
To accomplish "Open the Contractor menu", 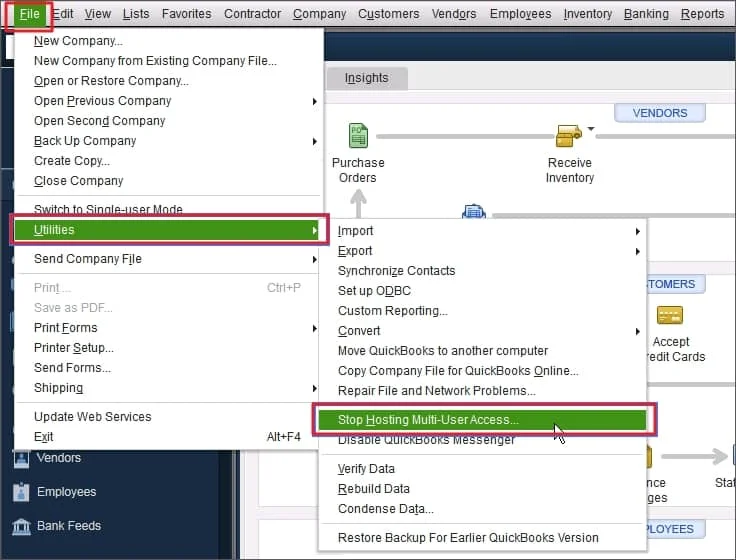I will click(253, 14).
